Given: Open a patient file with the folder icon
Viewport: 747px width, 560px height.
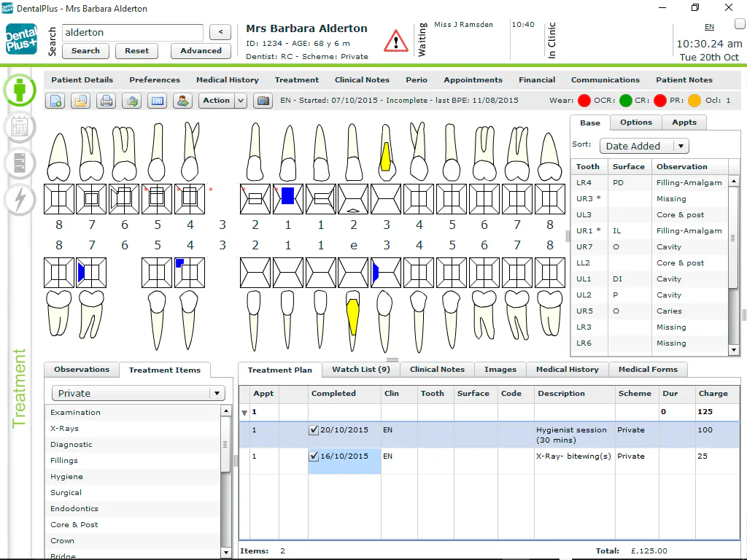Looking at the screenshot, I should [80, 101].
